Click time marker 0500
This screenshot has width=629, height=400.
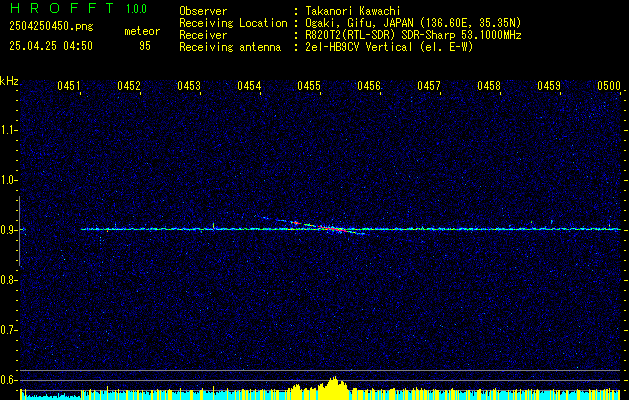click(609, 86)
